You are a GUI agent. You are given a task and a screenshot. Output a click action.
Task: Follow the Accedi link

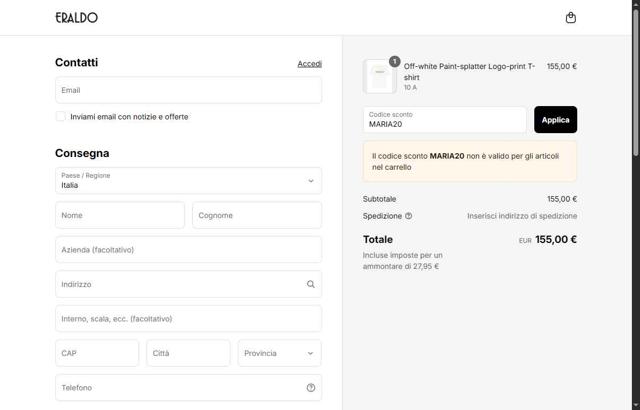point(309,64)
